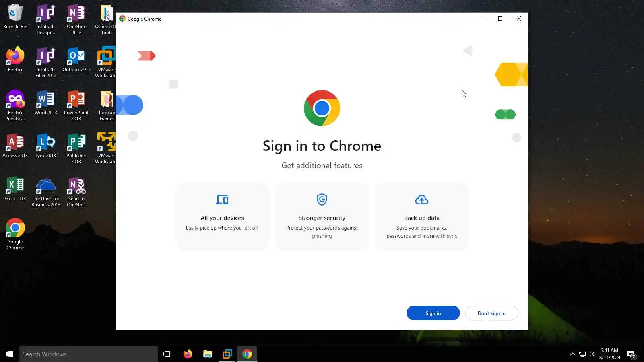Show hidden system tray icons
The width and height of the screenshot is (644, 362).
click(x=572, y=354)
